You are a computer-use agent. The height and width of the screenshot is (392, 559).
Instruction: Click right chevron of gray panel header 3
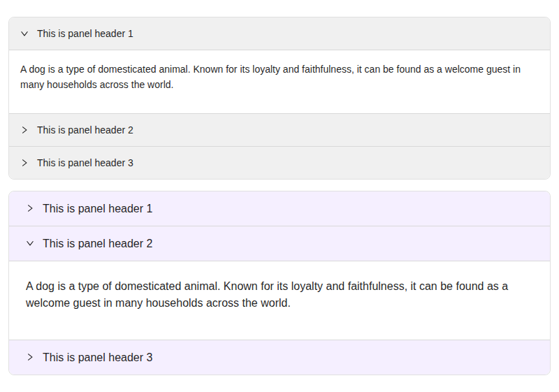coord(24,163)
